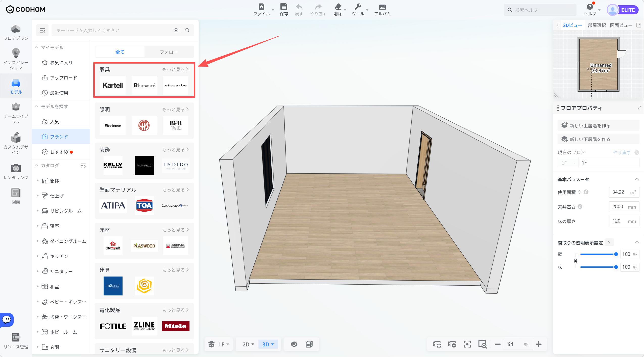The width and height of the screenshot is (644, 357).
Task: Toggle the 3D box wall display button
Action: click(309, 344)
